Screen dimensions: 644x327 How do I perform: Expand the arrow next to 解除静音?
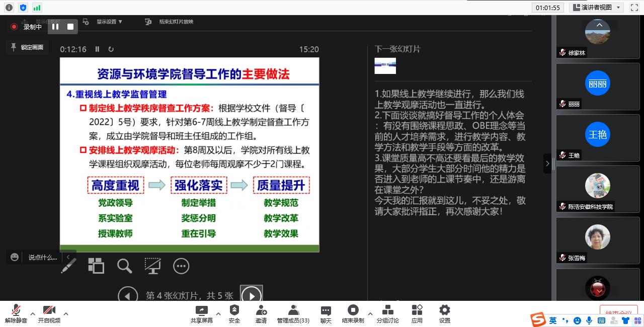pyautogui.click(x=33, y=314)
